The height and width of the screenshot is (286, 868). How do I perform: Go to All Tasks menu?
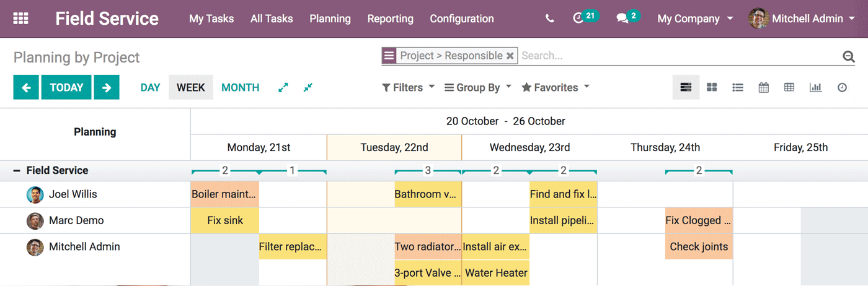pos(272,19)
